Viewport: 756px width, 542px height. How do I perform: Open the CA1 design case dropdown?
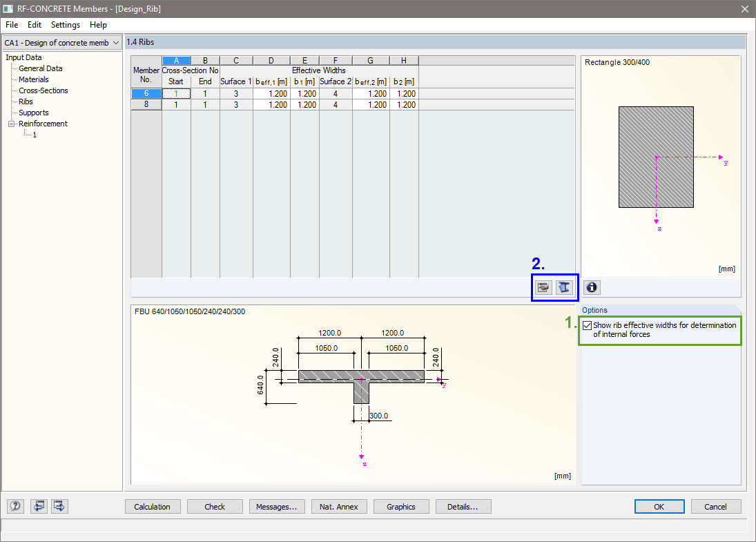(116, 42)
